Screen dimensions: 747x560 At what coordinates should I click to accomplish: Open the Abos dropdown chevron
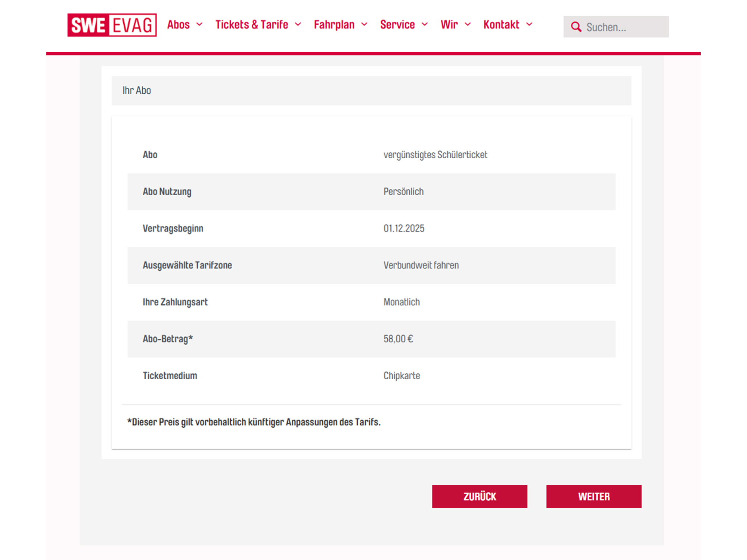(200, 25)
